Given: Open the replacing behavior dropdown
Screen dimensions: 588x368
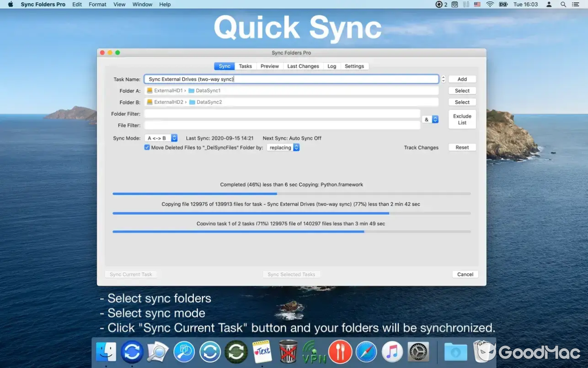Looking at the screenshot, I should tap(283, 147).
